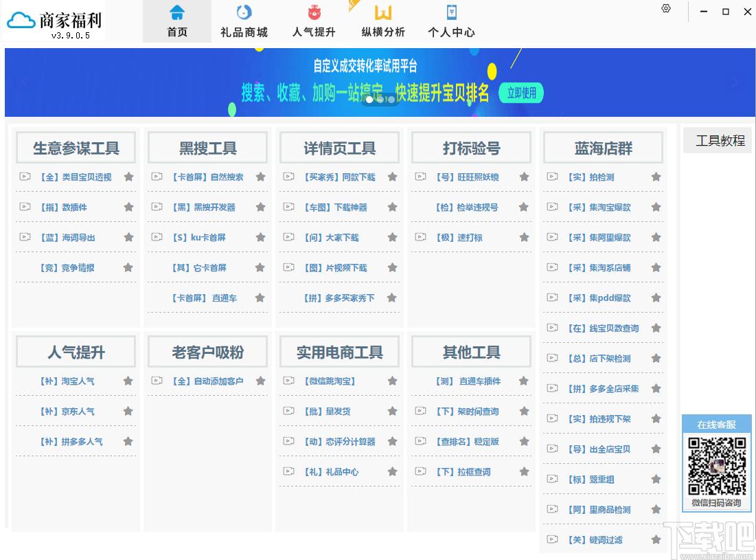Play tutorial for 【全】自动添加客户
The width and height of the screenshot is (756, 560).
click(157, 381)
